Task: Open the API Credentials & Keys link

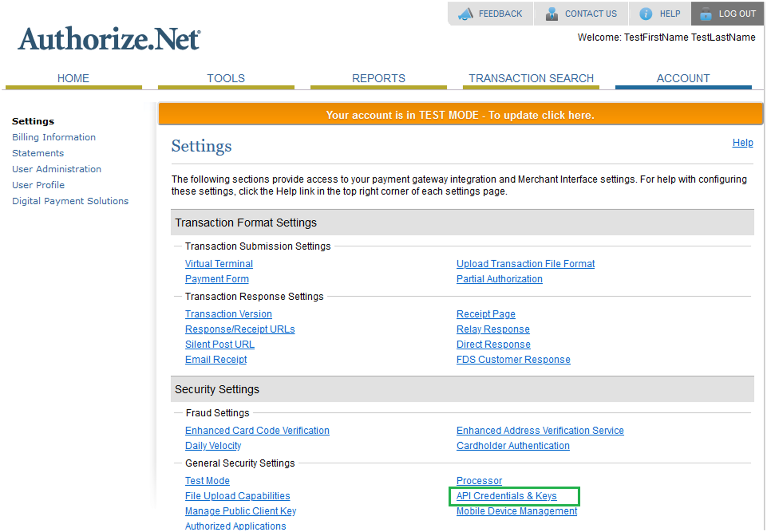Action: (506, 496)
